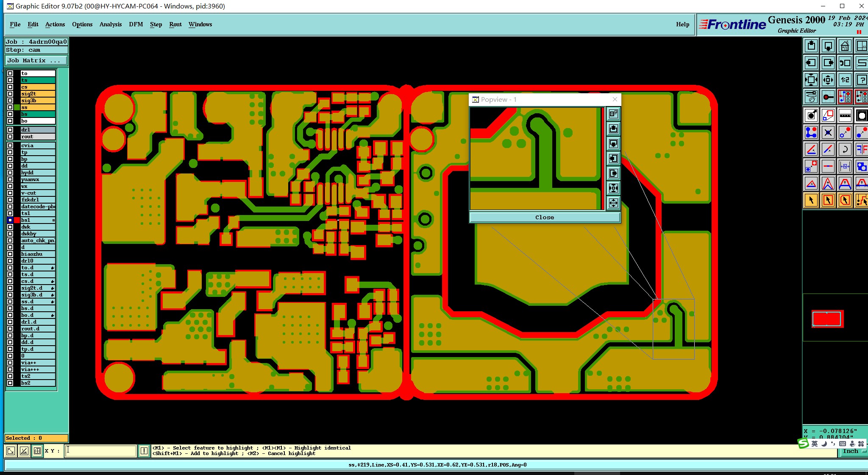This screenshot has height=475, width=868.
Task: Click the rotate arrow tool icon
Action: coord(845,149)
